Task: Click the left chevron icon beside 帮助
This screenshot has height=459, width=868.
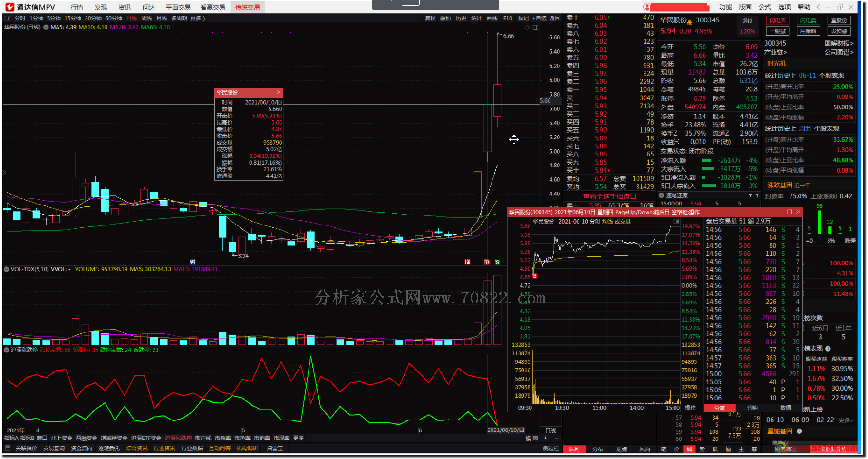Action: (818, 7)
